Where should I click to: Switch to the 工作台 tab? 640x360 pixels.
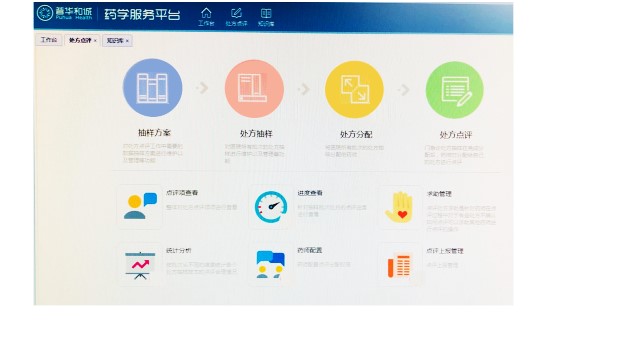[x=49, y=40]
